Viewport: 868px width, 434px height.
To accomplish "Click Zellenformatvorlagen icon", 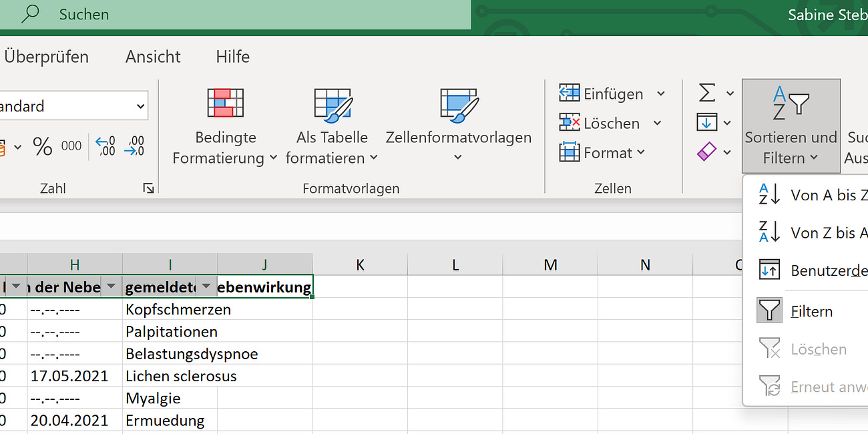I will click(459, 105).
